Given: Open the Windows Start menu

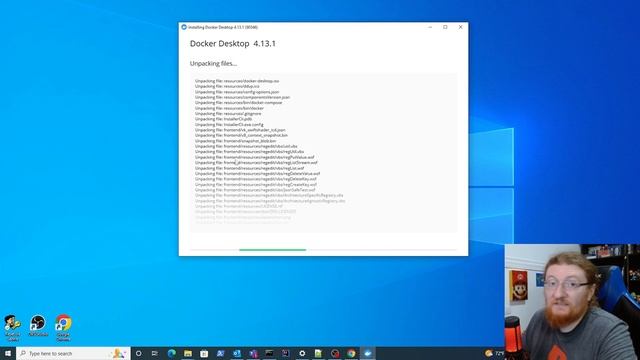Looking at the screenshot, I should (8, 353).
